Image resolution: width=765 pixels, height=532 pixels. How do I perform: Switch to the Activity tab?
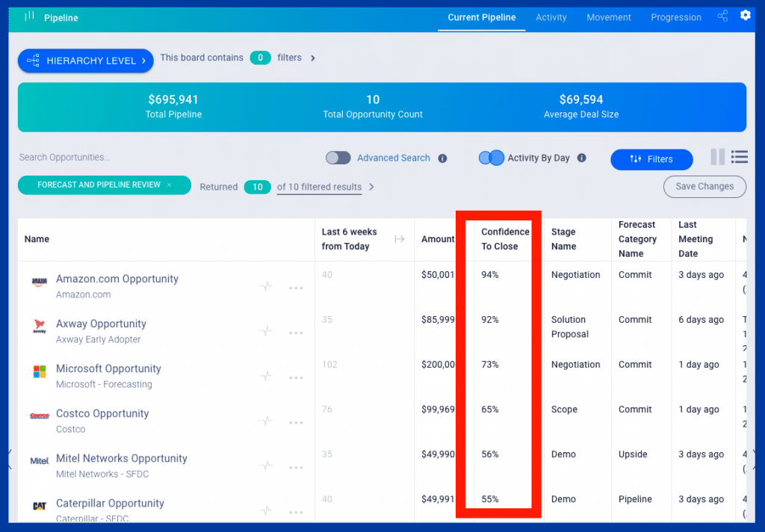[x=551, y=18]
